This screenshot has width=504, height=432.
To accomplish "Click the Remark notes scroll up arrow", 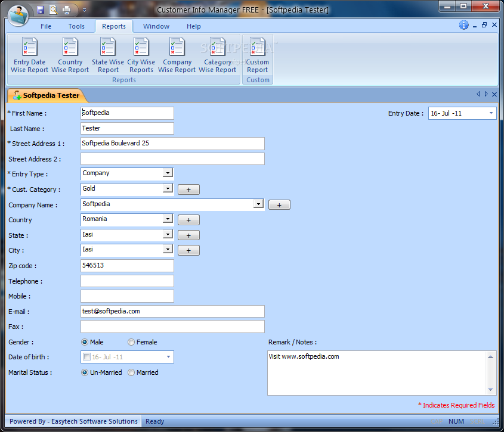I will click(490, 356).
